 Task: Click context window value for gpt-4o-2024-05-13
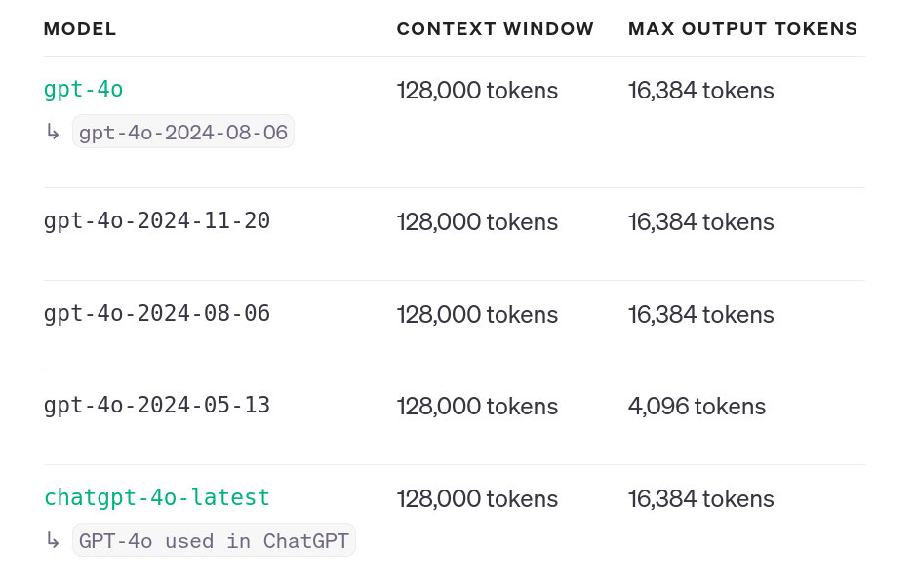tap(477, 407)
